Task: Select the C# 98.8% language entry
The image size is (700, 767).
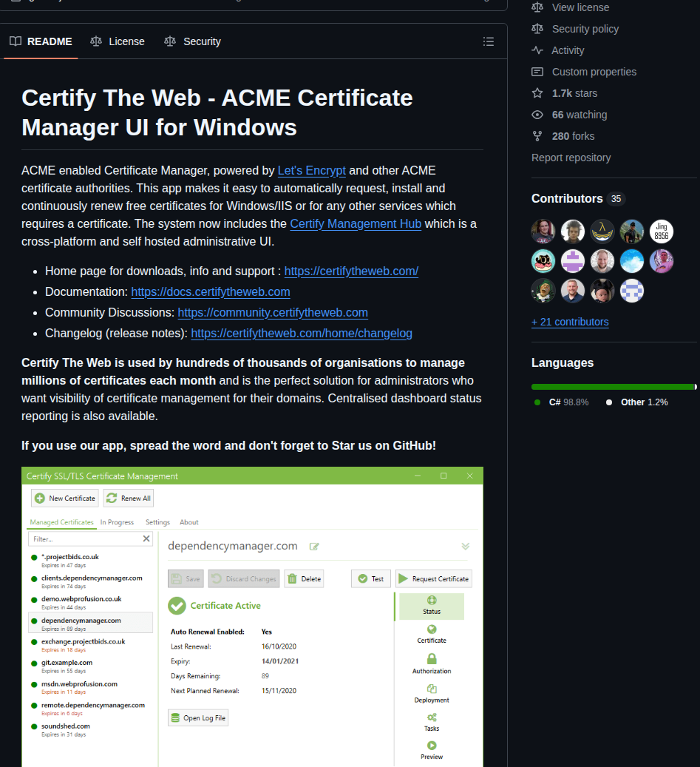Action: pos(563,402)
